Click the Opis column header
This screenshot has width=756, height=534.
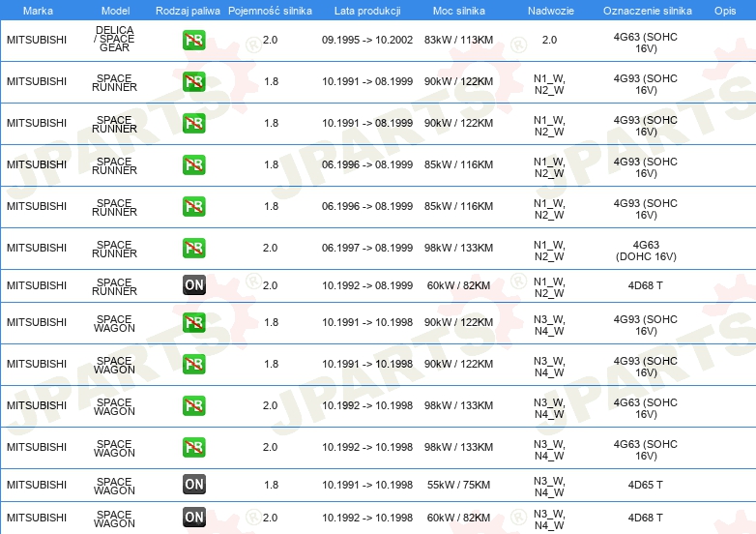click(x=725, y=11)
